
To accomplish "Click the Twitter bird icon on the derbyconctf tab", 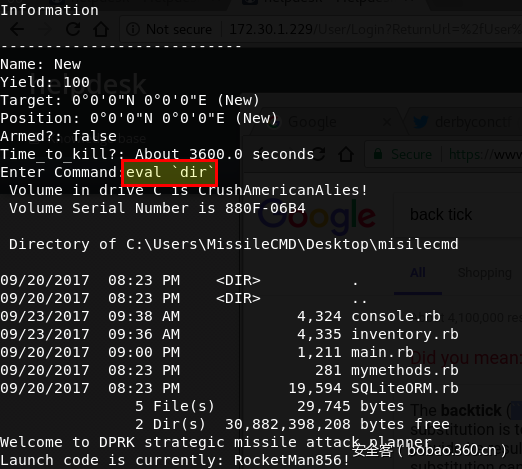I will coord(421,122).
